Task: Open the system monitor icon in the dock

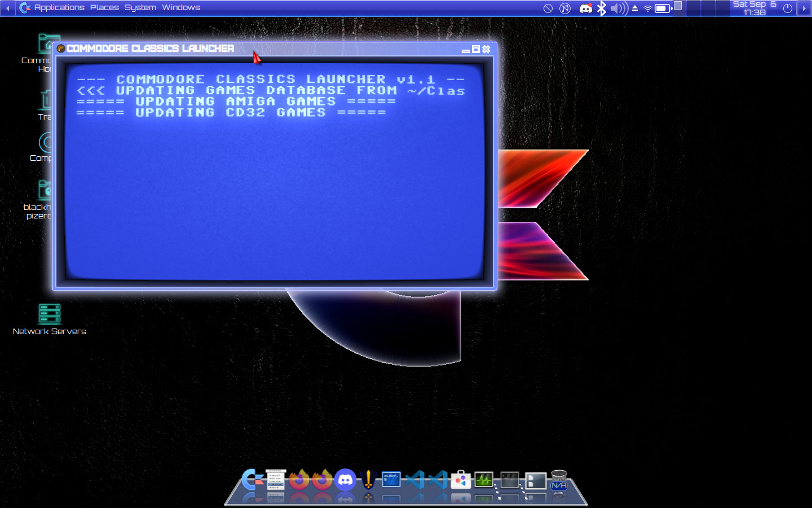Action: 484,480
